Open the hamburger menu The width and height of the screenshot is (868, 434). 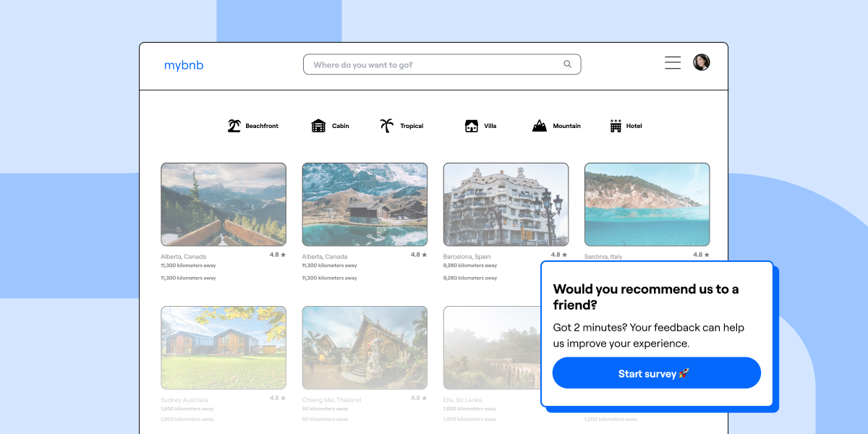pyautogui.click(x=673, y=63)
